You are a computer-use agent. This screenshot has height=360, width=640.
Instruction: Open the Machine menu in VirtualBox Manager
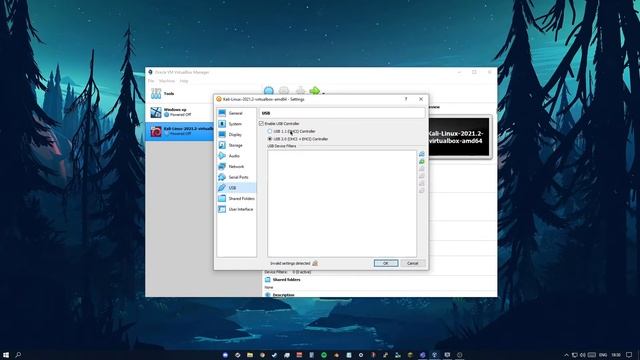167,81
